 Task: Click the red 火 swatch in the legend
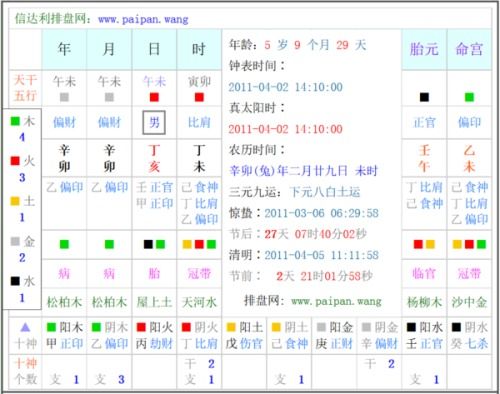click(15, 161)
